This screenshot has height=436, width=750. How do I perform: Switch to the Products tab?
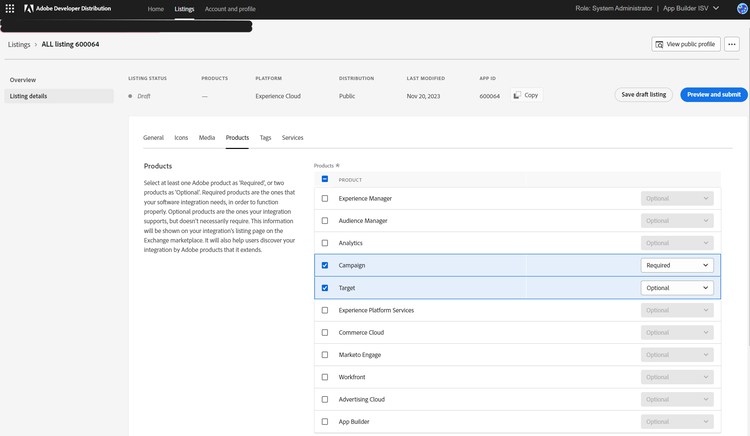point(237,138)
